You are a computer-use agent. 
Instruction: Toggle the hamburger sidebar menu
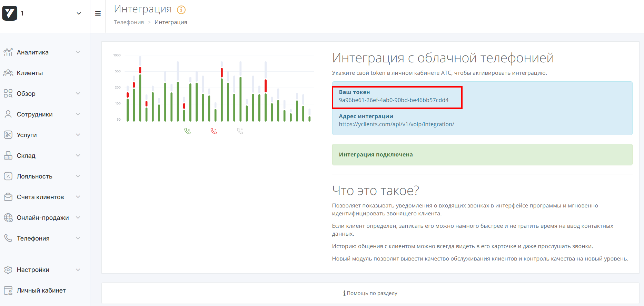click(98, 13)
